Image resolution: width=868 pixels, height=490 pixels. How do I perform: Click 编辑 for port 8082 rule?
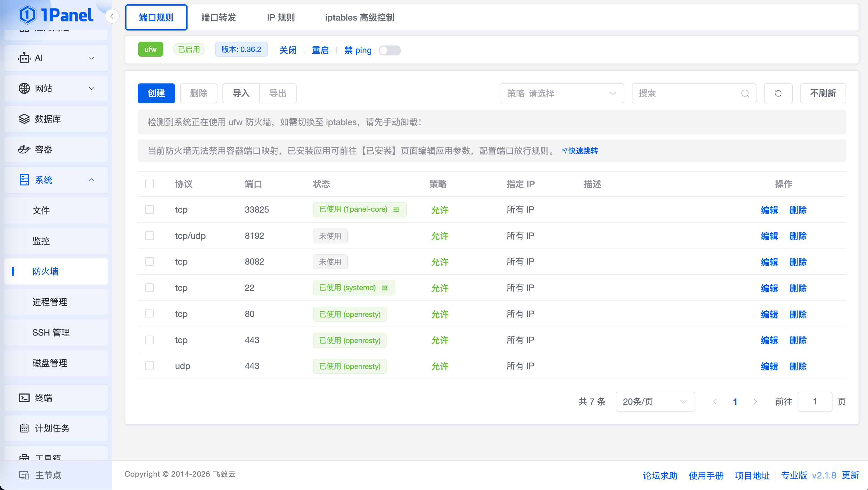pos(769,262)
